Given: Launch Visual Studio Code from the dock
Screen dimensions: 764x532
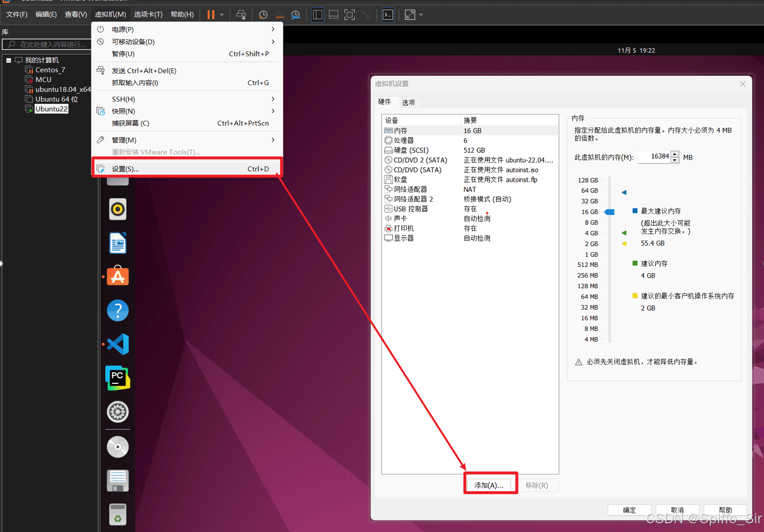Looking at the screenshot, I should coord(118,344).
